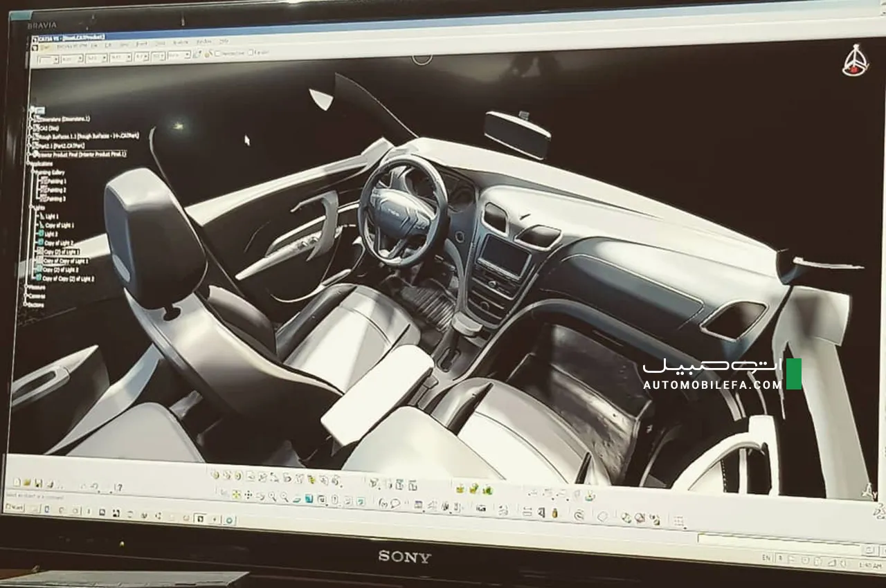Click the Zoom In magnifier icon
The image size is (886, 588).
tap(272, 497)
